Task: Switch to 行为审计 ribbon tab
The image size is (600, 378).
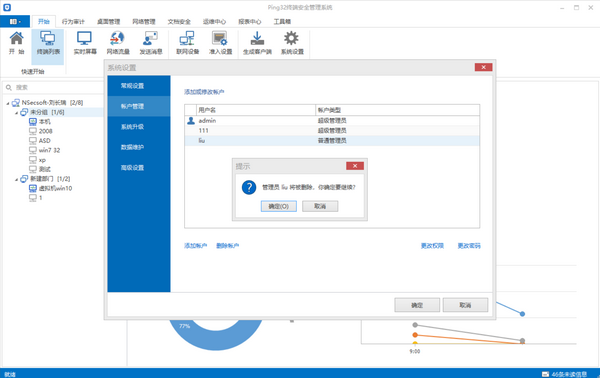Action: (x=73, y=21)
